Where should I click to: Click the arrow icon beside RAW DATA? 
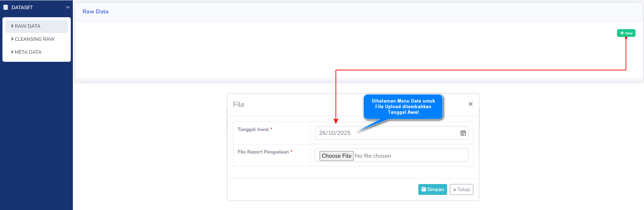click(12, 26)
